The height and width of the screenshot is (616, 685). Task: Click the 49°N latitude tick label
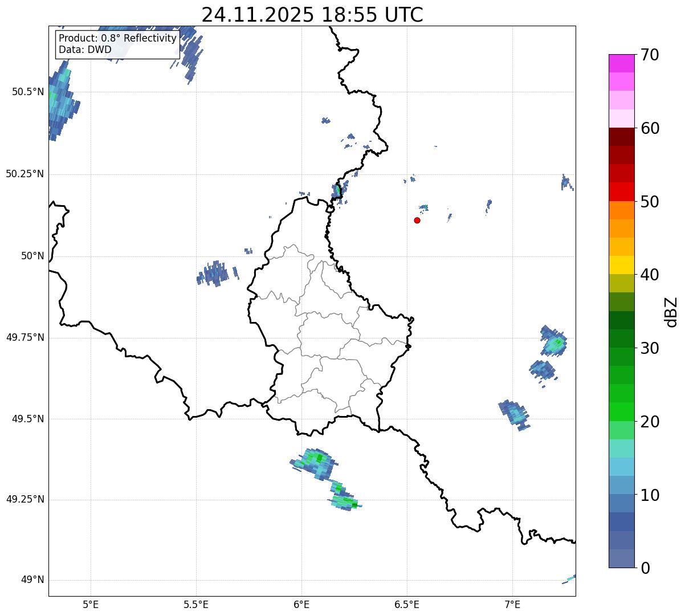click(x=32, y=580)
